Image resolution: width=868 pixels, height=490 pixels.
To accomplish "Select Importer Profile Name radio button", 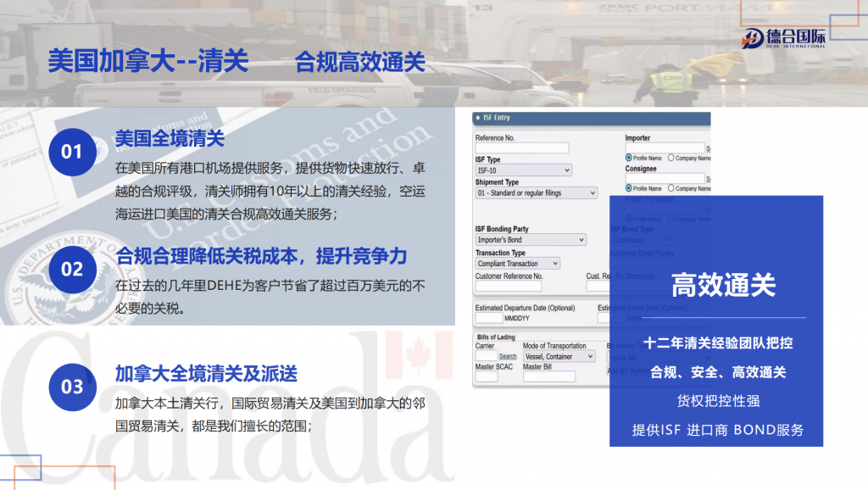I will (629, 158).
